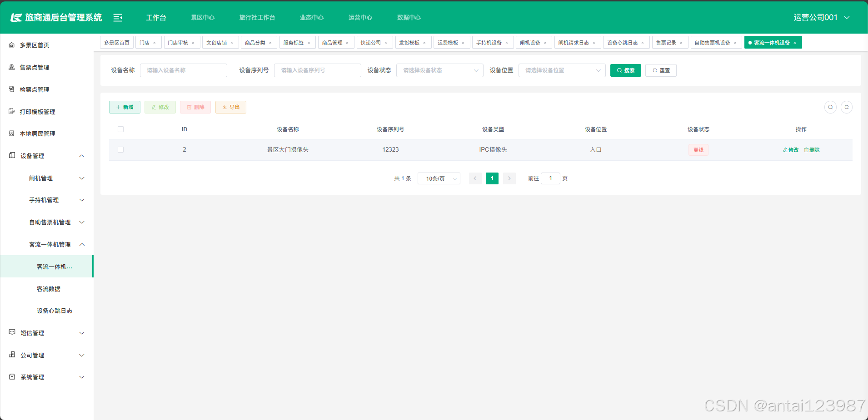Expand the 闸机管理 submenu

pyautogui.click(x=82, y=178)
